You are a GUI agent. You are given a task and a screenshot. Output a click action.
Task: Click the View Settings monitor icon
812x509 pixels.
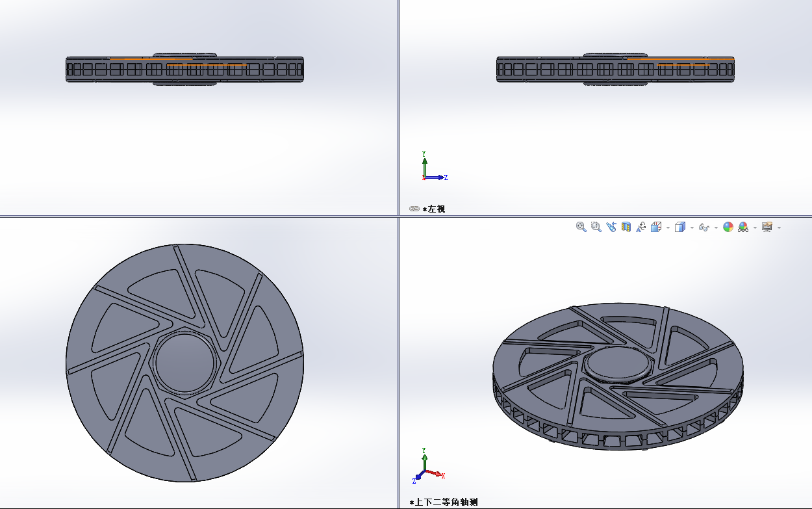(x=767, y=227)
